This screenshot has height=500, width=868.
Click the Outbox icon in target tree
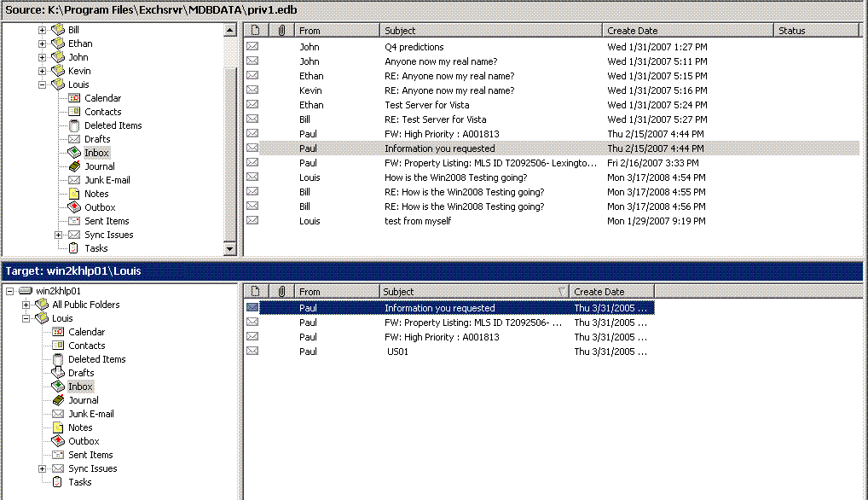click(x=58, y=441)
